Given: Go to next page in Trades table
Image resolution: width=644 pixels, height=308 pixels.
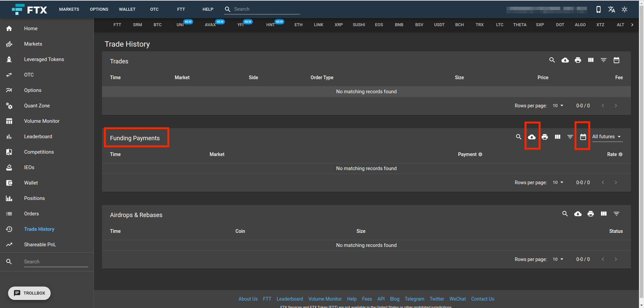Looking at the screenshot, I should pyautogui.click(x=616, y=106).
